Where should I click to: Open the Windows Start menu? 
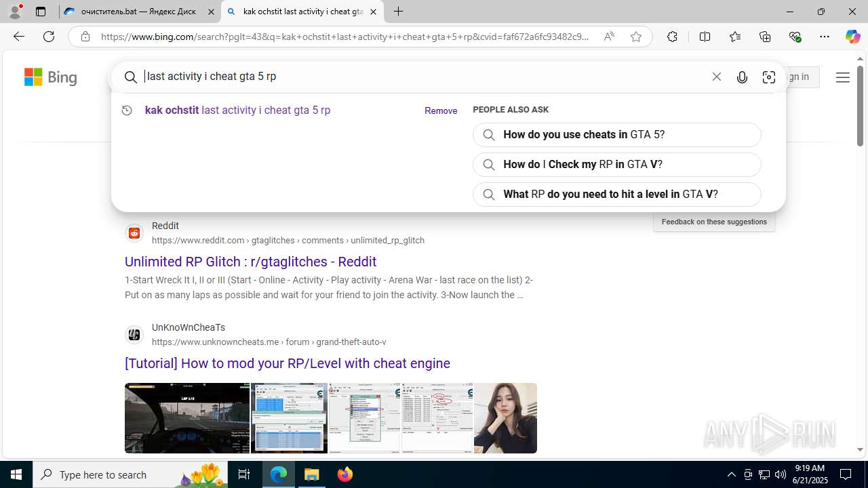16,474
